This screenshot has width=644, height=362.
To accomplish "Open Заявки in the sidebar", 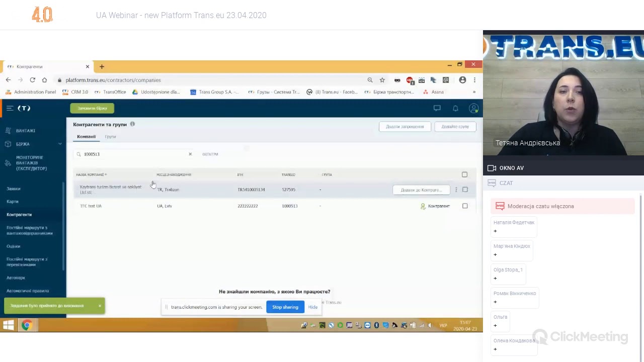I will [14, 189].
